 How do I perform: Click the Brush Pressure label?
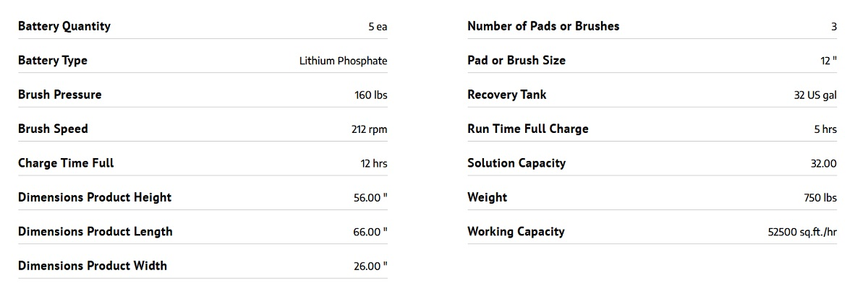[x=60, y=95]
